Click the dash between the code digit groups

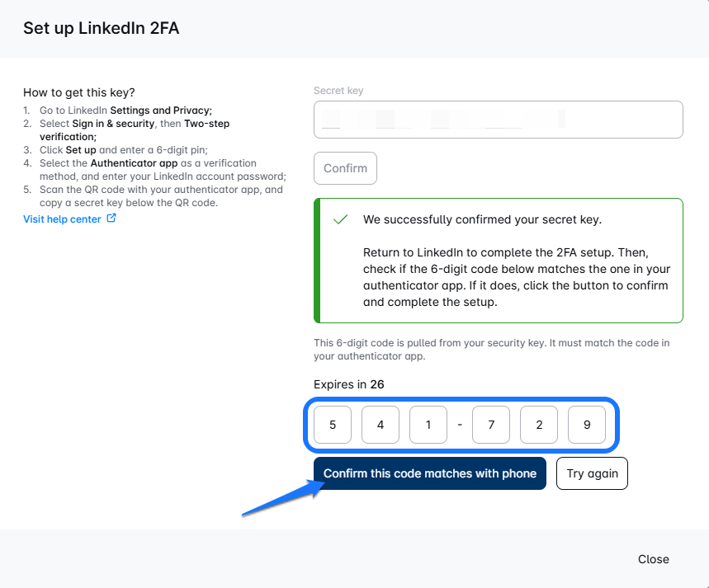click(460, 426)
